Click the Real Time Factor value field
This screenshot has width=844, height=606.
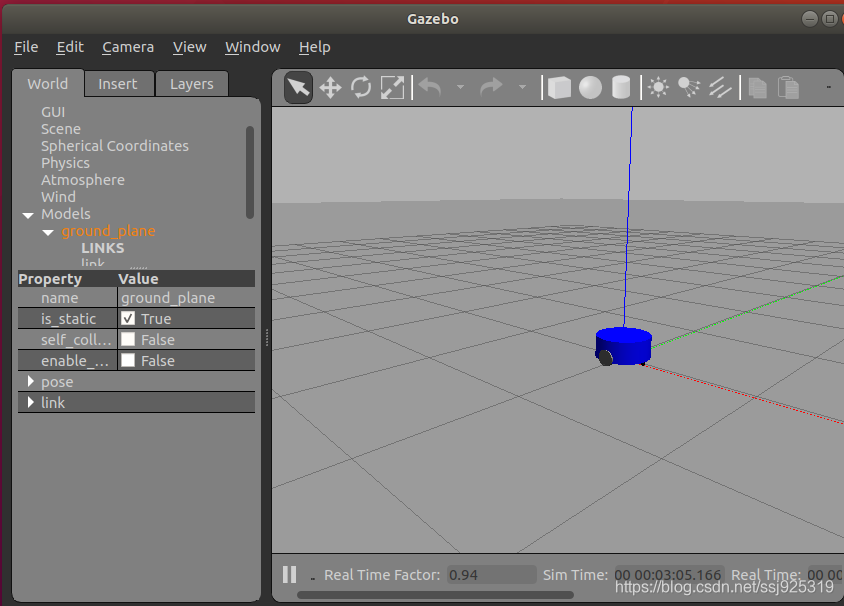[491, 575]
